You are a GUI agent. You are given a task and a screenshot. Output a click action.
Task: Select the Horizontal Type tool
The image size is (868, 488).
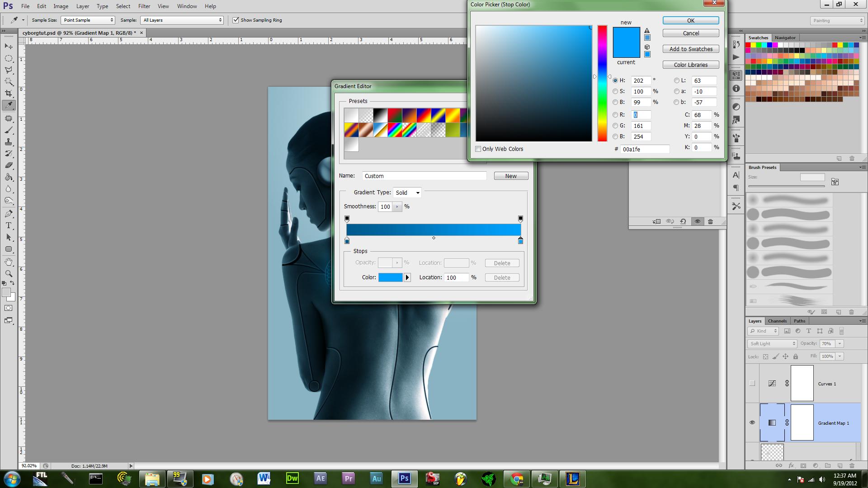tap(9, 225)
